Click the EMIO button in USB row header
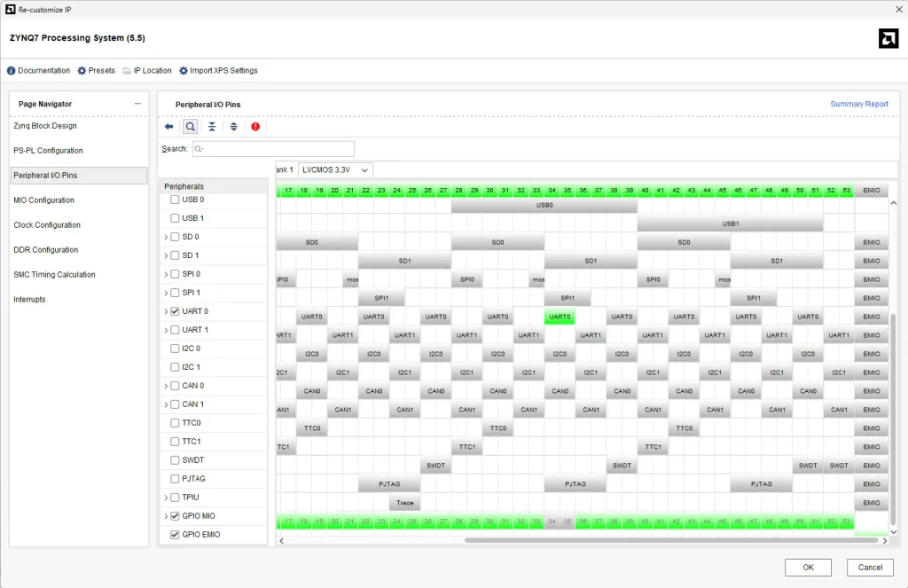Viewport: 908px width, 588px height. pyautogui.click(x=871, y=191)
